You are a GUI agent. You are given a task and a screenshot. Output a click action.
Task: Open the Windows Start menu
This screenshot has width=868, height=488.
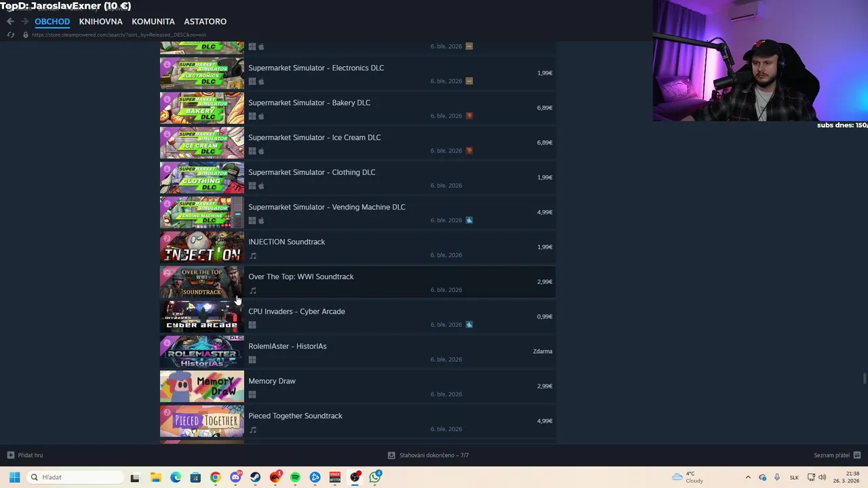pos(14,477)
